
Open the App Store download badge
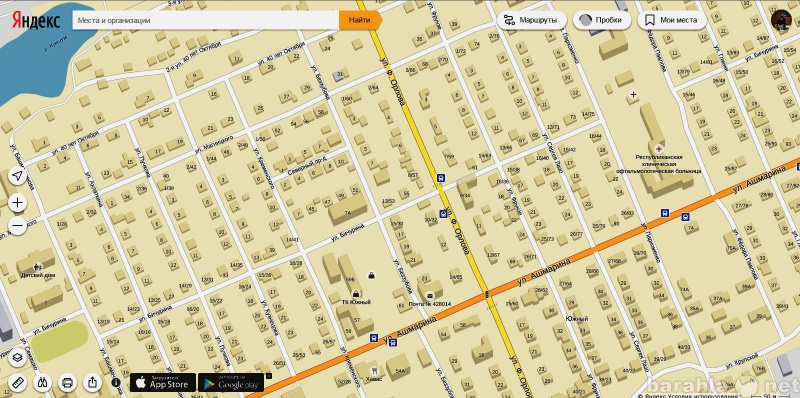163,383
